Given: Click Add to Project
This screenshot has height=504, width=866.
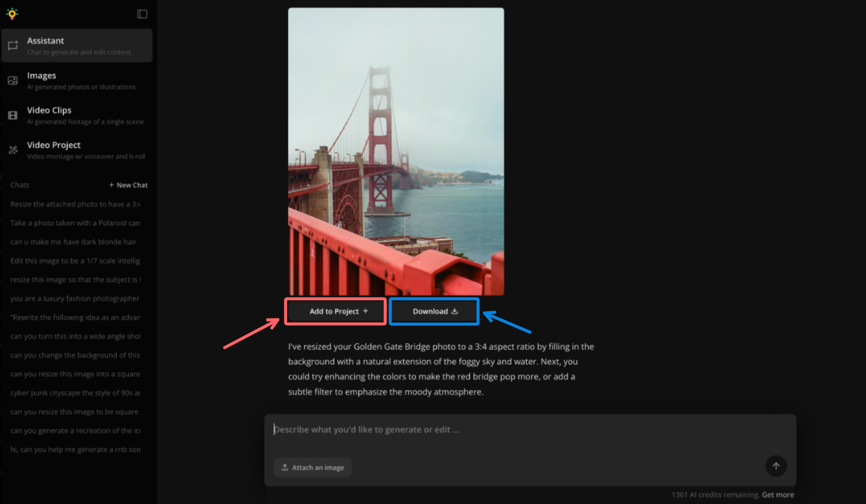Looking at the screenshot, I should [335, 311].
